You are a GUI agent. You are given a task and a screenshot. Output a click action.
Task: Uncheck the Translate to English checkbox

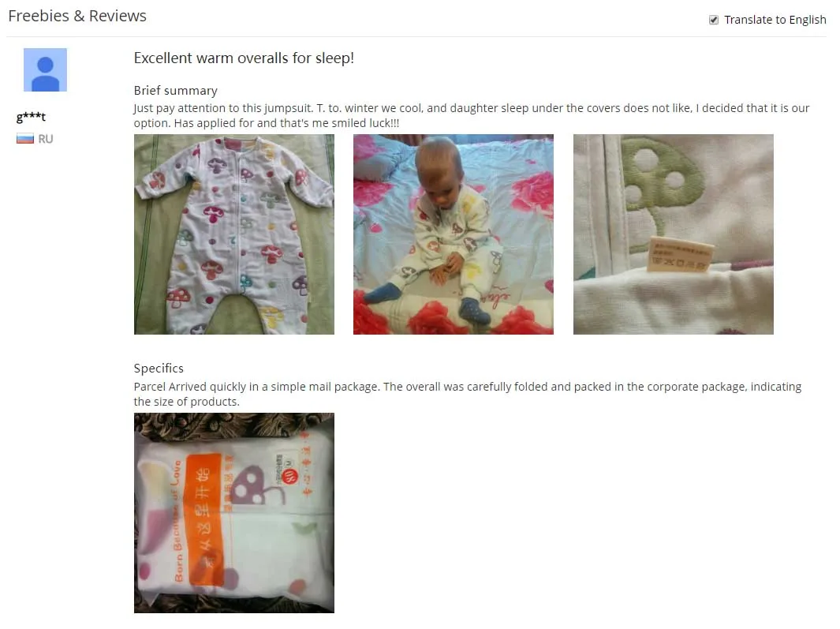[x=713, y=20]
